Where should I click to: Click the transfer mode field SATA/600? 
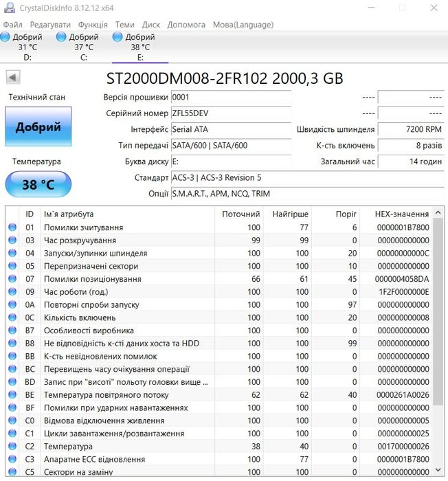point(231,146)
